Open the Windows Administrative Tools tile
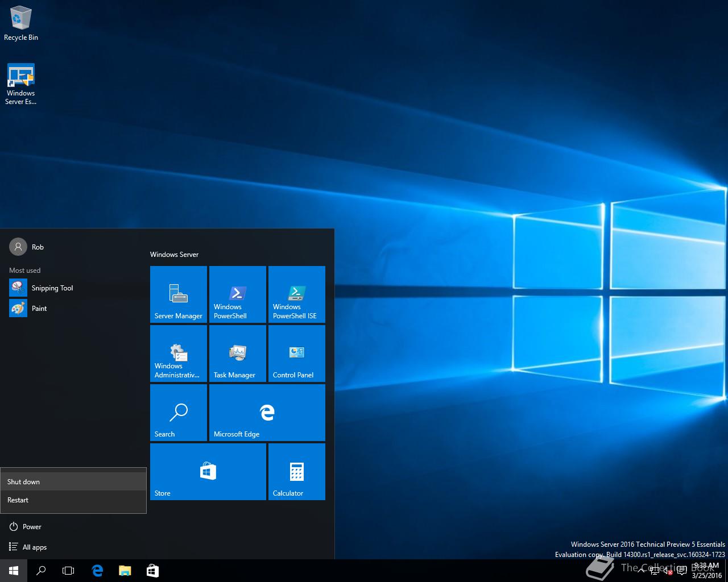728x582 pixels. click(179, 354)
